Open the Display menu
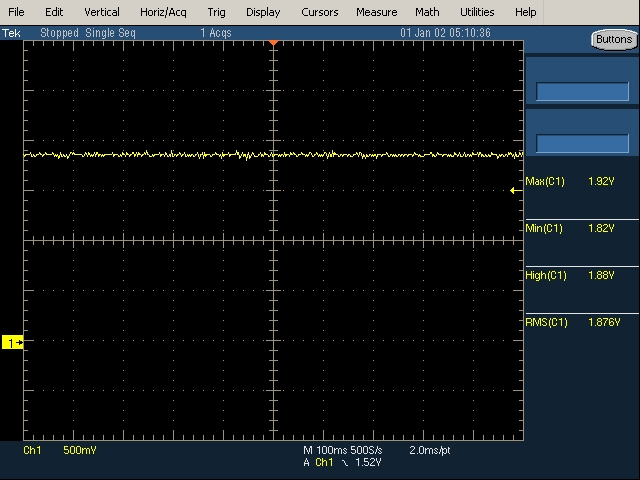 coord(263,12)
